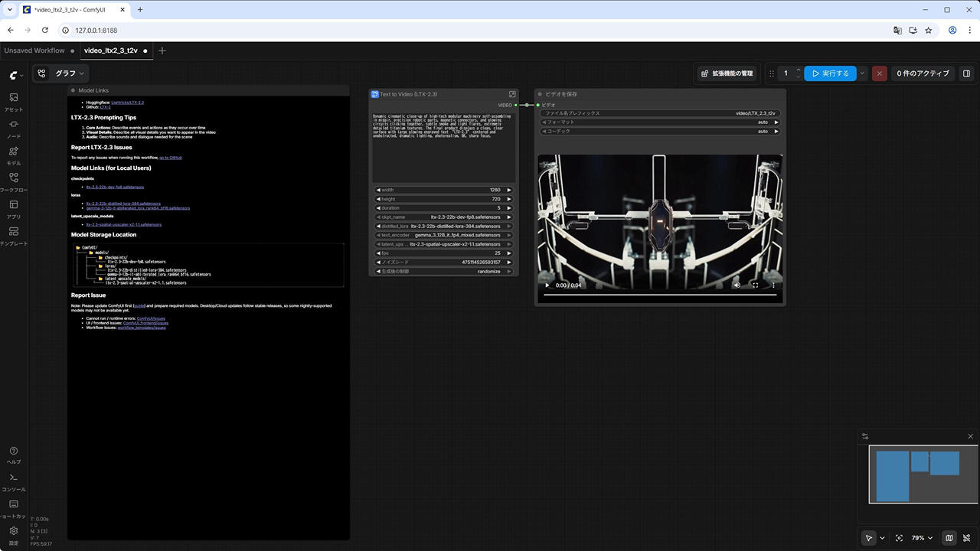Toggle the minimap visibility button

pyautogui.click(x=949, y=538)
